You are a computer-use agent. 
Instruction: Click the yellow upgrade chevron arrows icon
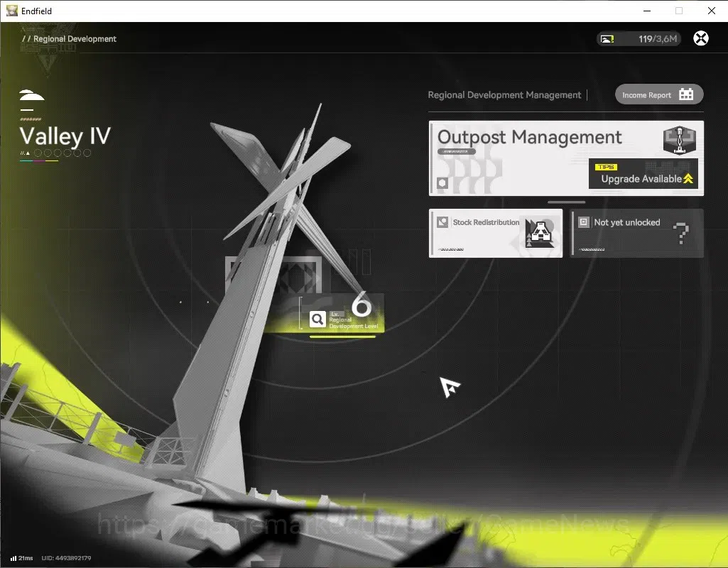(x=688, y=179)
